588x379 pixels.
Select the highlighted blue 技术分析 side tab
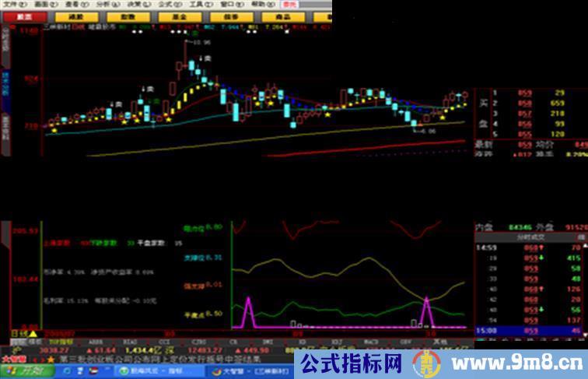(x=5, y=83)
